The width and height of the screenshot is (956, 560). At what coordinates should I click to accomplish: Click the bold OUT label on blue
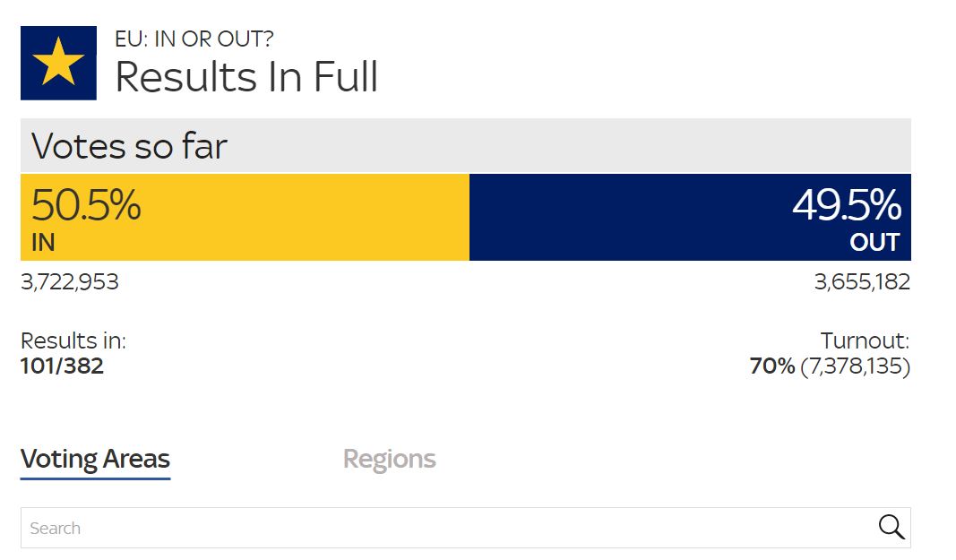point(874,243)
